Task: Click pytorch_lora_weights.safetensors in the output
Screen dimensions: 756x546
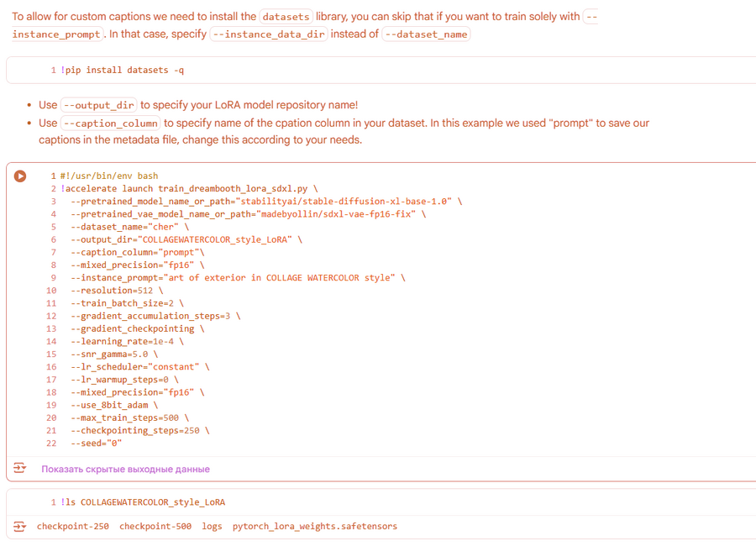Action: tap(314, 527)
